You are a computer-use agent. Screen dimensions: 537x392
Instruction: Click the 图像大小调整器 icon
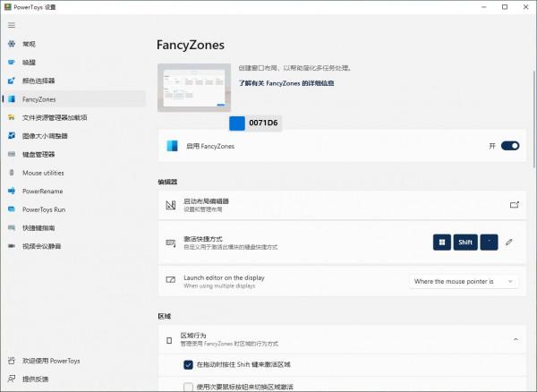[x=12, y=136]
